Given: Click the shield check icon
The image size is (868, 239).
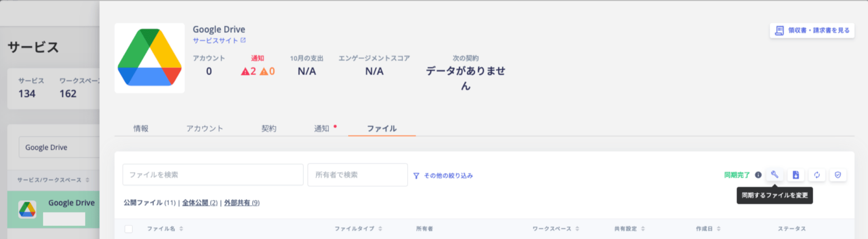Looking at the screenshot, I should click(838, 175).
